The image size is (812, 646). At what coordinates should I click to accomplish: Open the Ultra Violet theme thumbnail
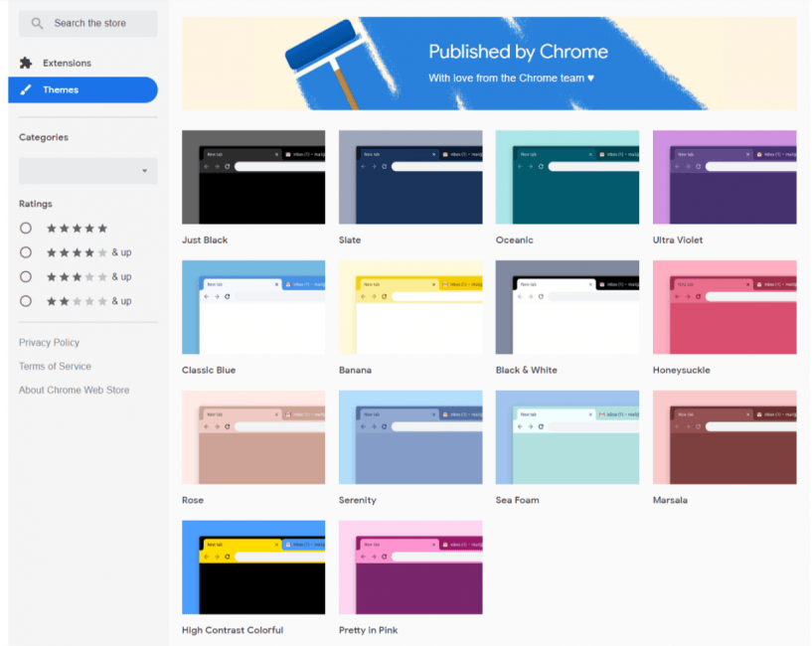point(725,177)
